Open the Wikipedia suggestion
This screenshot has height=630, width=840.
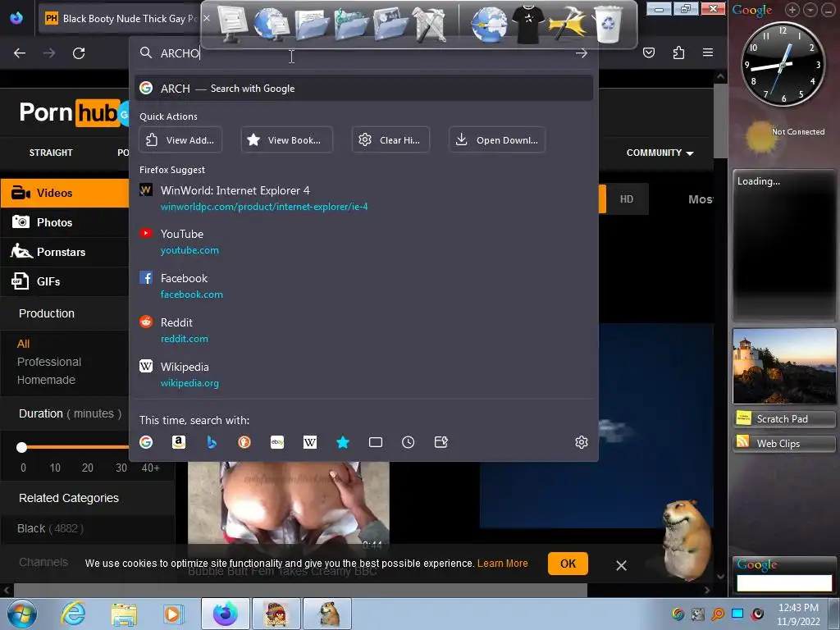pos(363,374)
